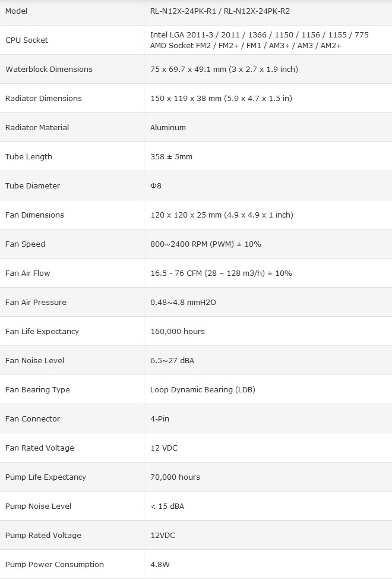Click the Fan Air Flow label
Screen dimensions: 392x579
tap(28, 273)
